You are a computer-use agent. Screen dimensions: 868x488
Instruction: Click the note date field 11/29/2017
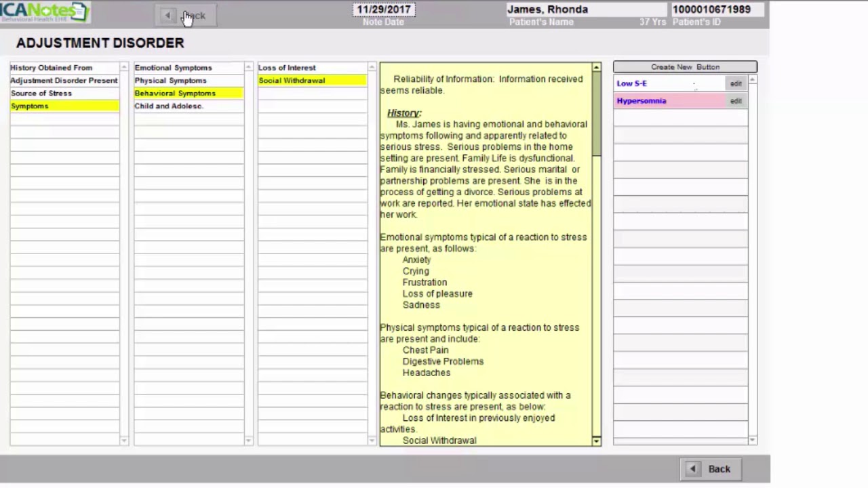pyautogui.click(x=384, y=9)
